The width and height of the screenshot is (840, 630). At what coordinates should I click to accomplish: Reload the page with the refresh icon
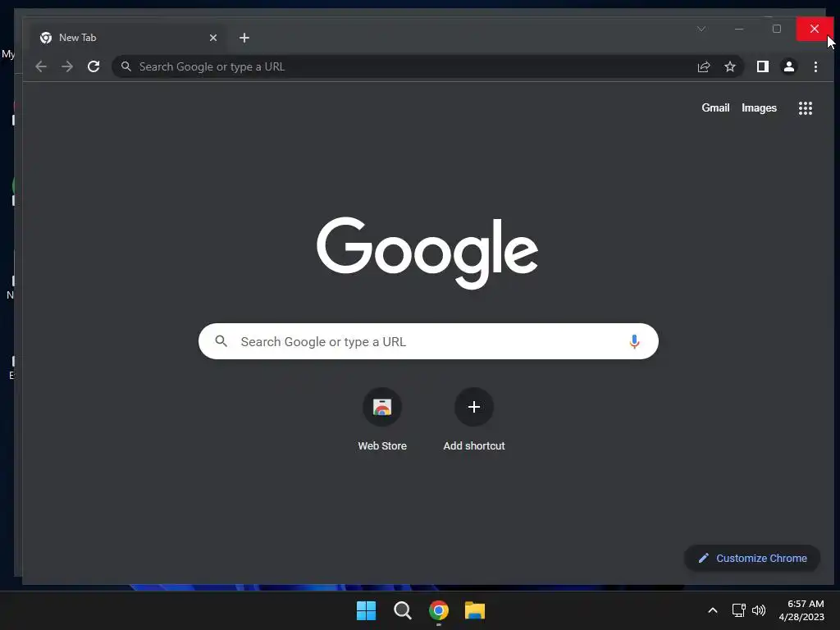coord(94,66)
